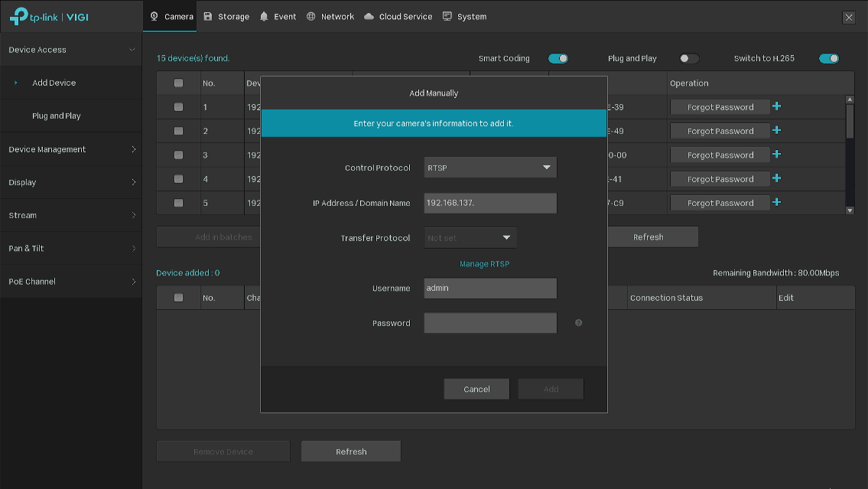Add device in row 3 with plus icon

pyautogui.click(x=777, y=154)
